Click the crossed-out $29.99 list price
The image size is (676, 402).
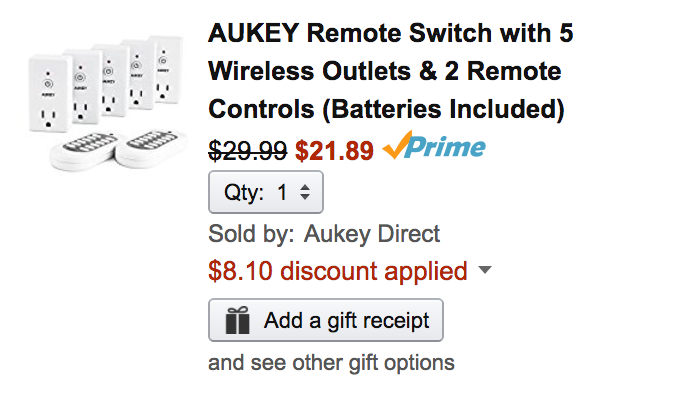(x=248, y=150)
